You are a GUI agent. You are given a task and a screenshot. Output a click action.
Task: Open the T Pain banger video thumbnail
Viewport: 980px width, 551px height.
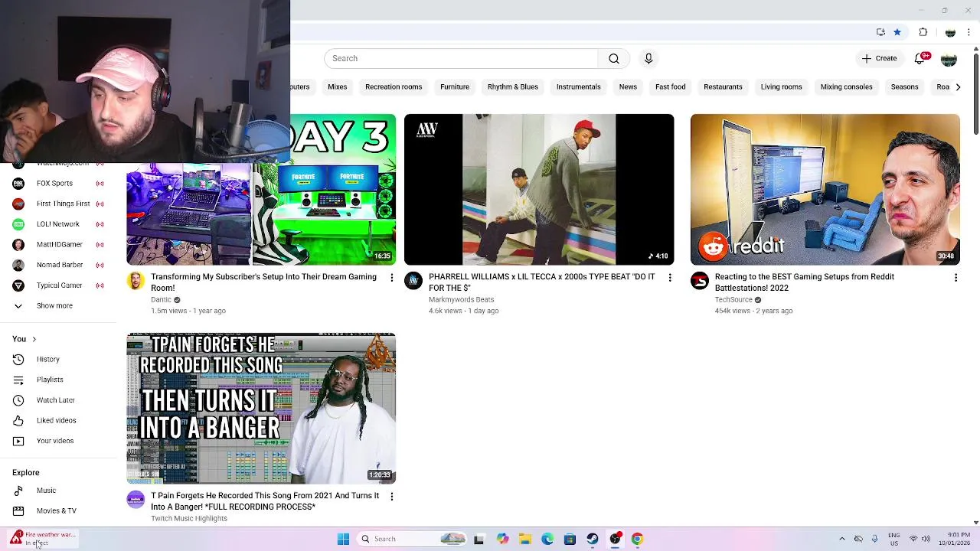(261, 408)
